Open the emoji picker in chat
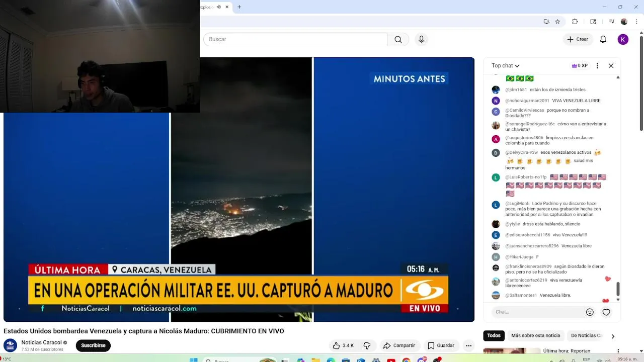 click(x=590, y=312)
